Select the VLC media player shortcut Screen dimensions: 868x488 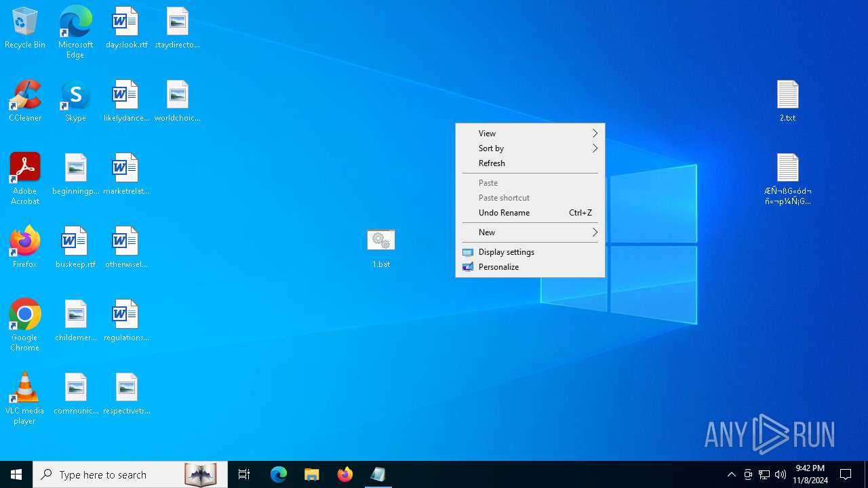tap(25, 399)
